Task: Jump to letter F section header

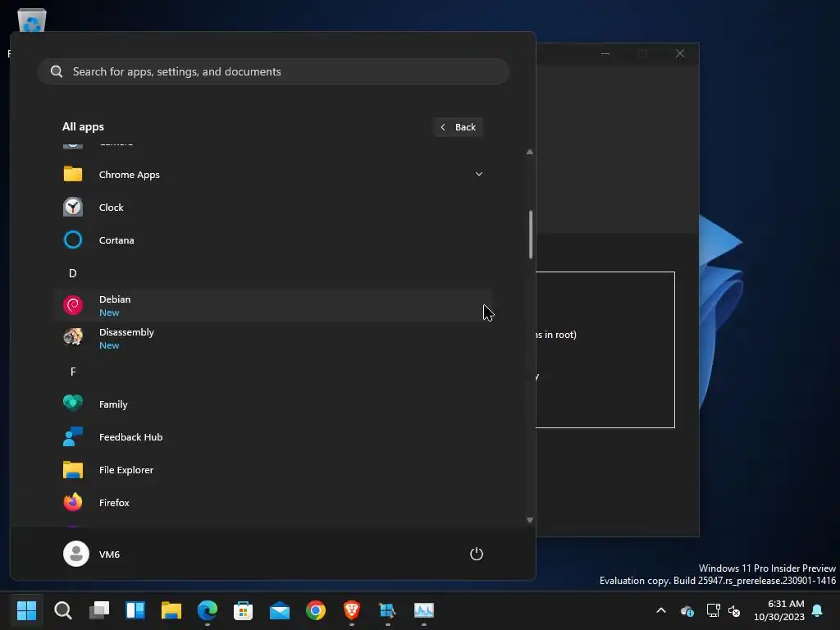Action: coord(73,372)
